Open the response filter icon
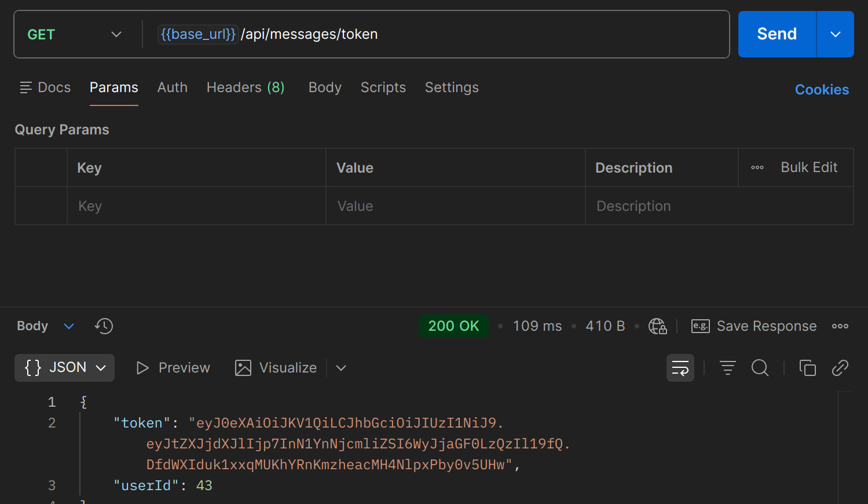868x504 pixels. (x=728, y=368)
